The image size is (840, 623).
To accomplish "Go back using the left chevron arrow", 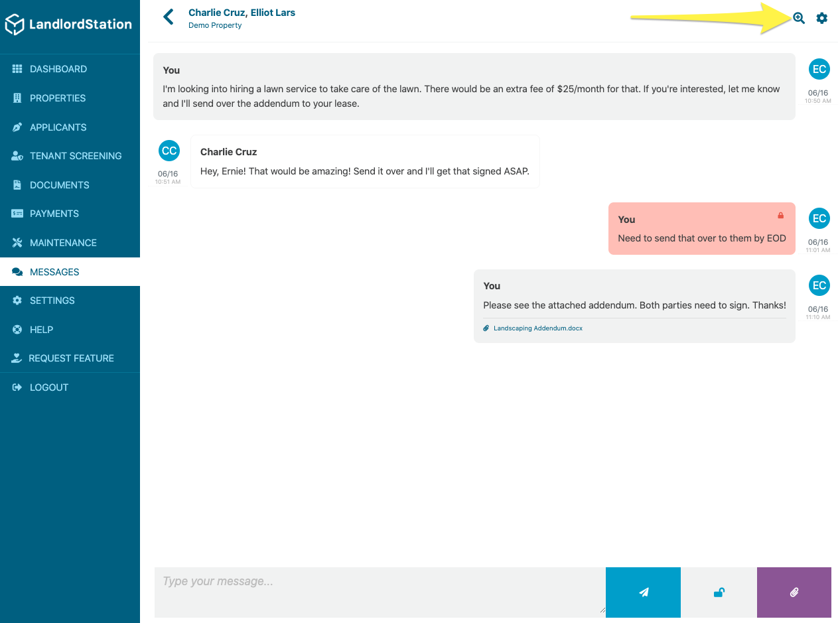I will [x=169, y=17].
